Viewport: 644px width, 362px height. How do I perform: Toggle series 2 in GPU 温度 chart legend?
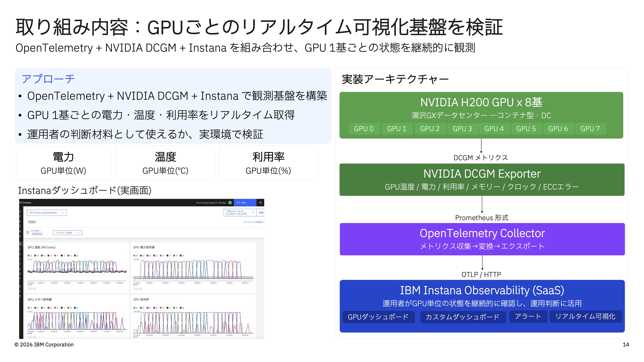click(29, 256)
